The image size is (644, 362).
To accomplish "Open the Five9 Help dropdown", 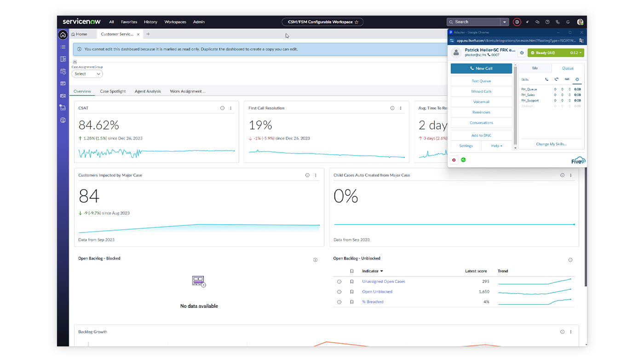I will (497, 146).
